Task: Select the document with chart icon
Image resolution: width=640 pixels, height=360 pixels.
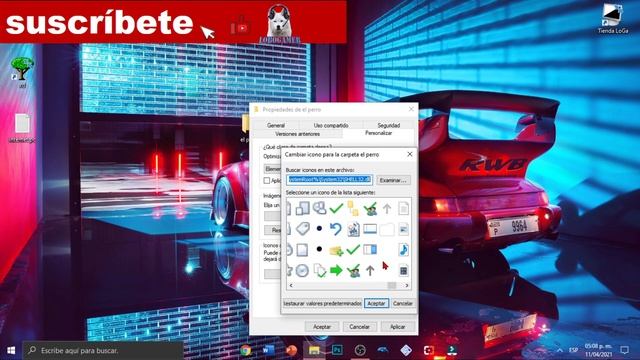Action: (x=353, y=229)
